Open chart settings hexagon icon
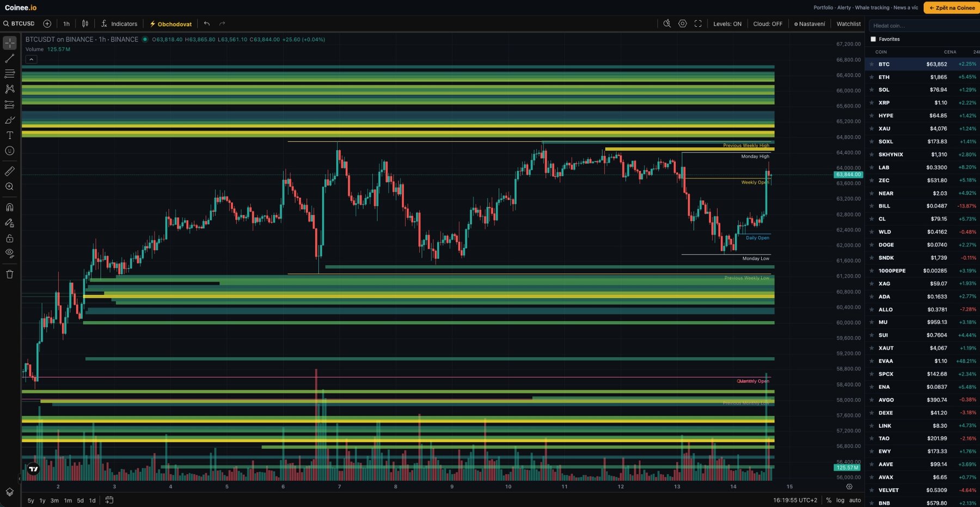The height and width of the screenshot is (507, 980). (682, 23)
